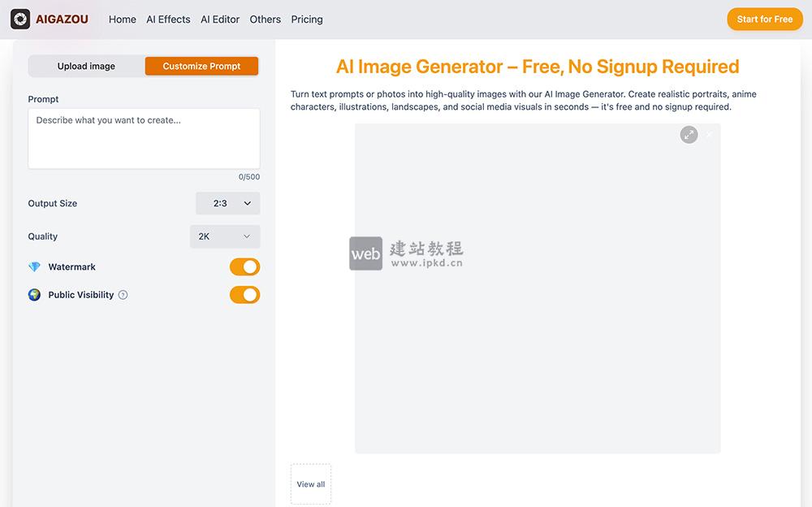Open the Output Size 2:3 dropdown

point(228,204)
